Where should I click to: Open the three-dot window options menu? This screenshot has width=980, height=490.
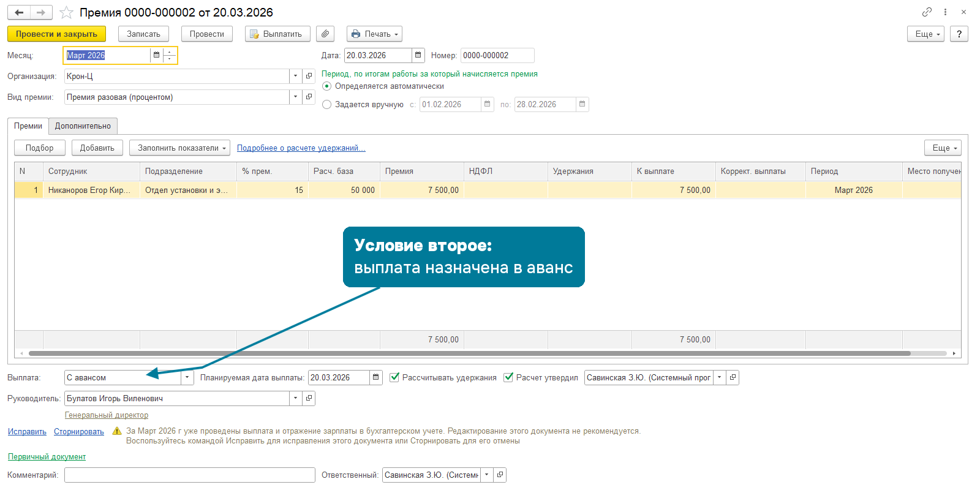click(945, 12)
